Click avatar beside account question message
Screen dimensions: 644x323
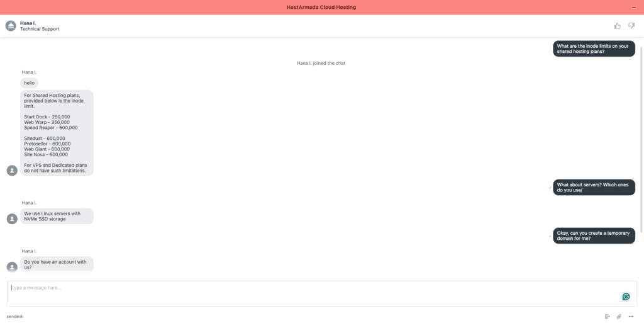point(12,267)
